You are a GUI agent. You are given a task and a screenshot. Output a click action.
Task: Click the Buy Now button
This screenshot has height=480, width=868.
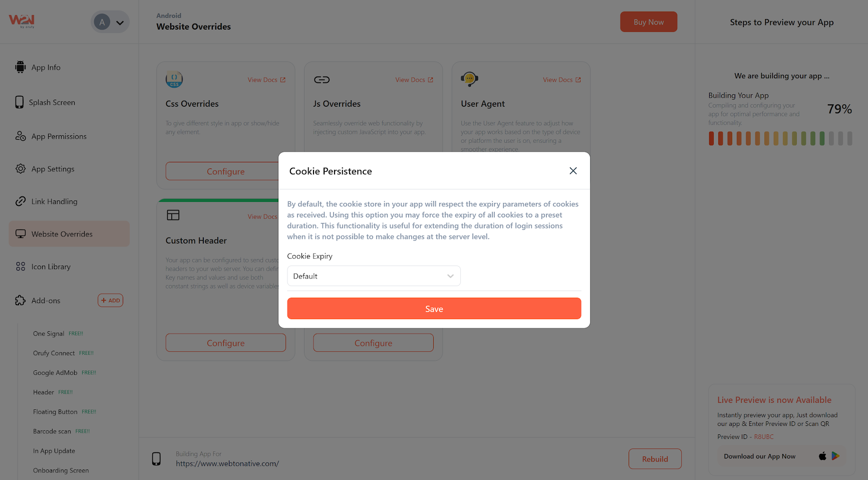(x=648, y=22)
